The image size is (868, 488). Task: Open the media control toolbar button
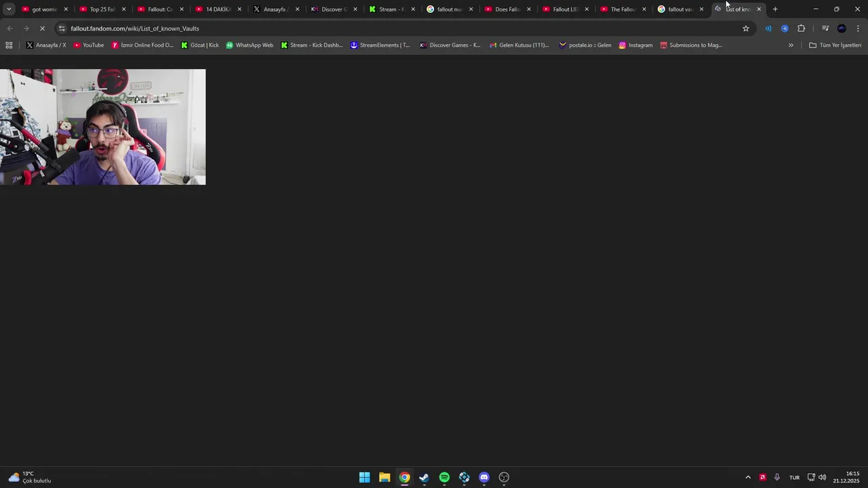pyautogui.click(x=825, y=28)
